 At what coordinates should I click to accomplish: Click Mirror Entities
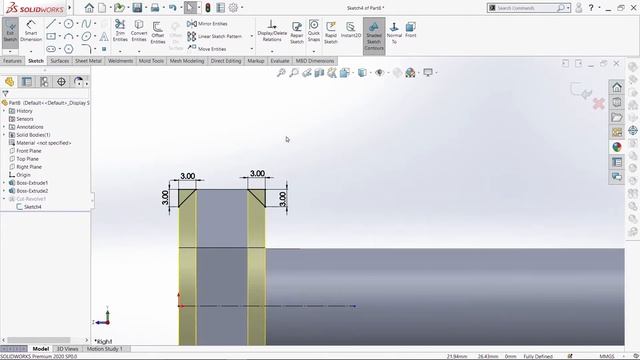pyautogui.click(x=207, y=24)
